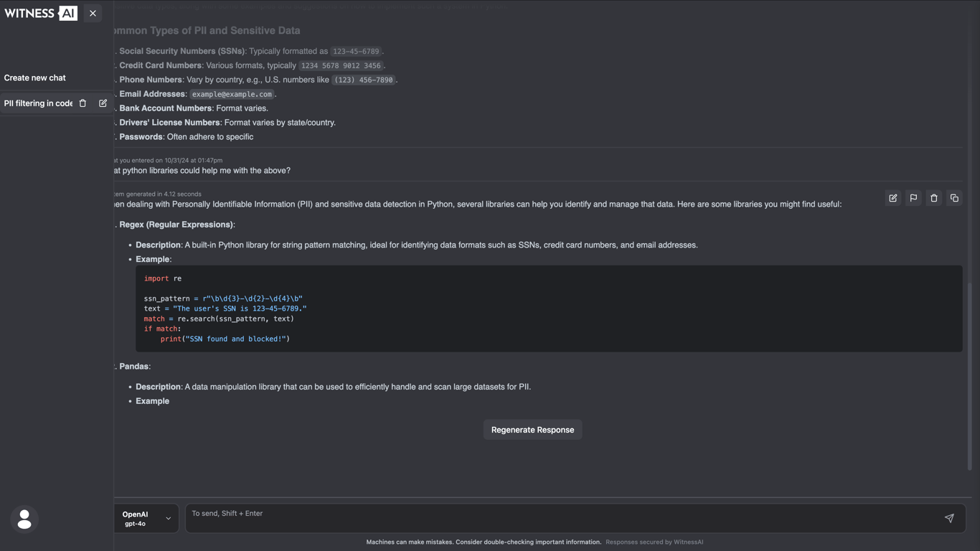
Task: Send the message with the paper plane icon
Action: click(x=949, y=518)
